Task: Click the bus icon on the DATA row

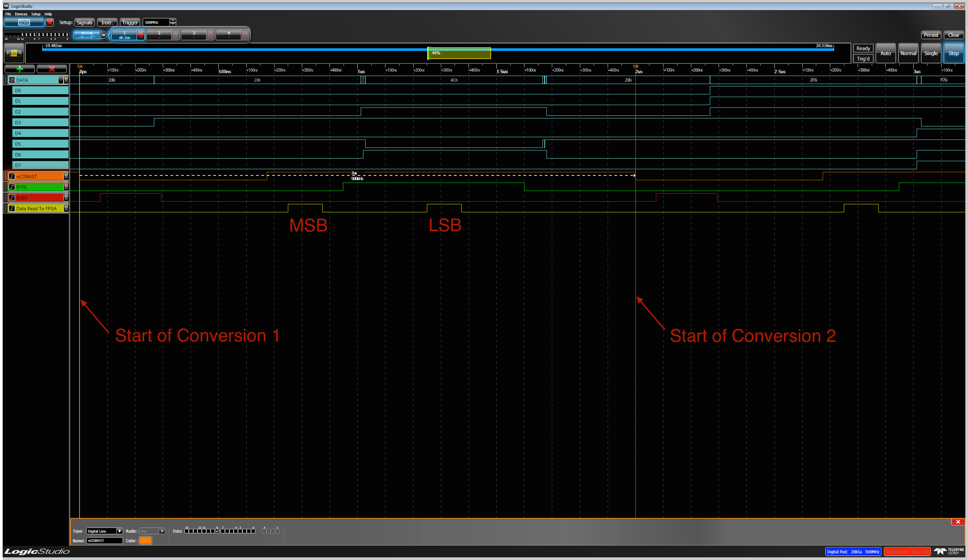Action: point(12,80)
